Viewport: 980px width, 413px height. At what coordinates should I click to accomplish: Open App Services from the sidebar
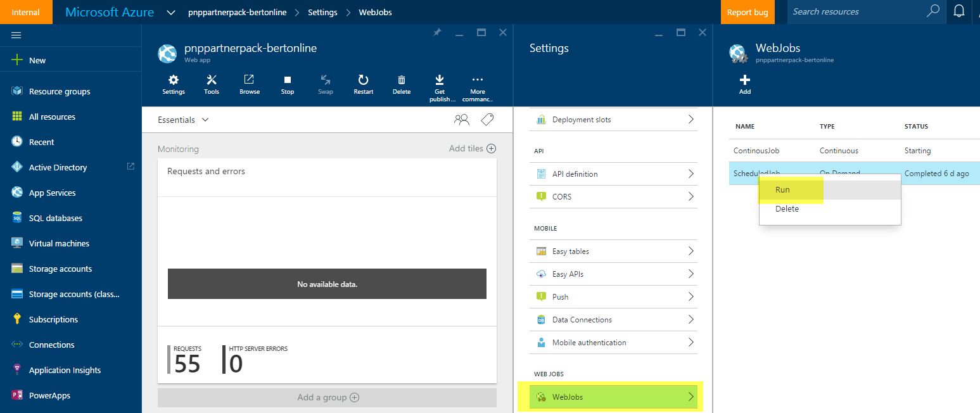coord(53,192)
